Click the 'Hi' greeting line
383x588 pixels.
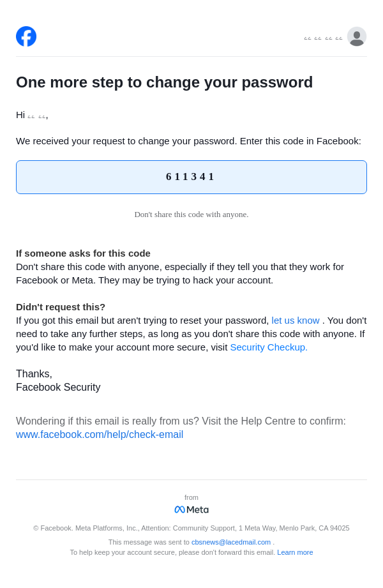(x=32, y=115)
